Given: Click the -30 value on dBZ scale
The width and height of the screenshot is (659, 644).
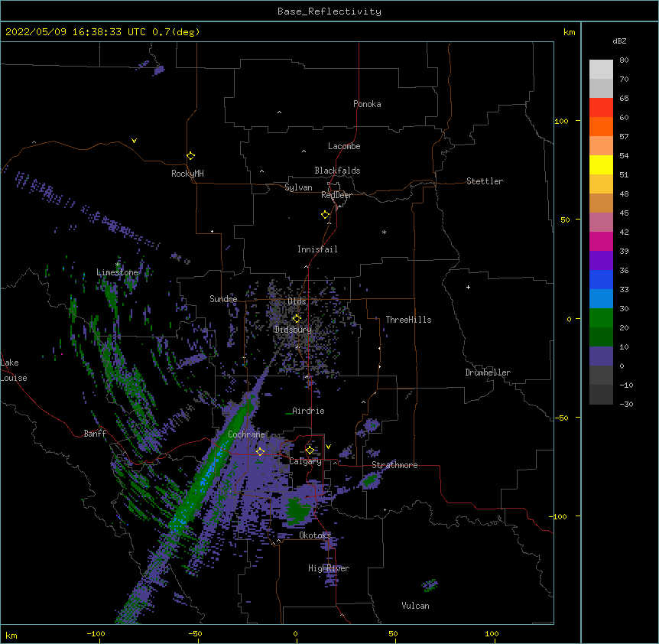Looking at the screenshot, I should tap(626, 404).
